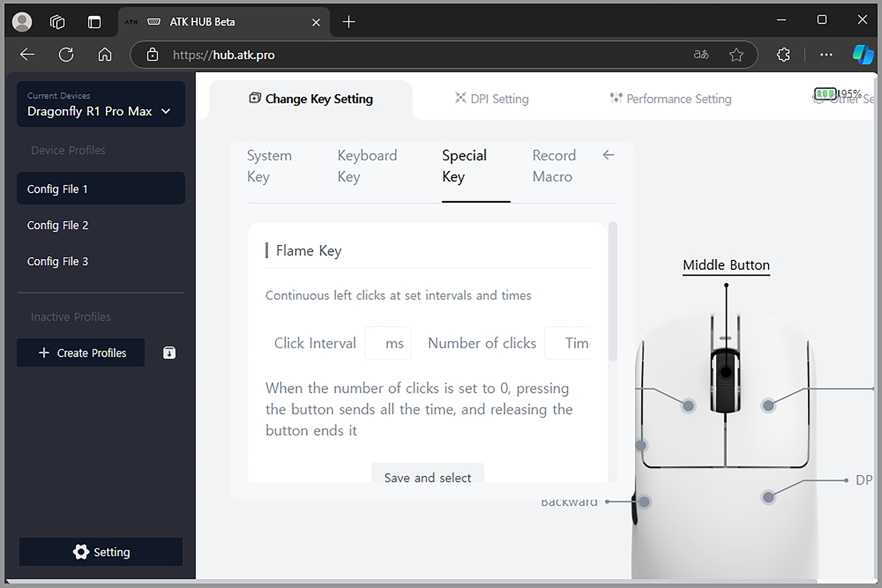
Task: Open browser settings and more menu
Action: point(826,55)
